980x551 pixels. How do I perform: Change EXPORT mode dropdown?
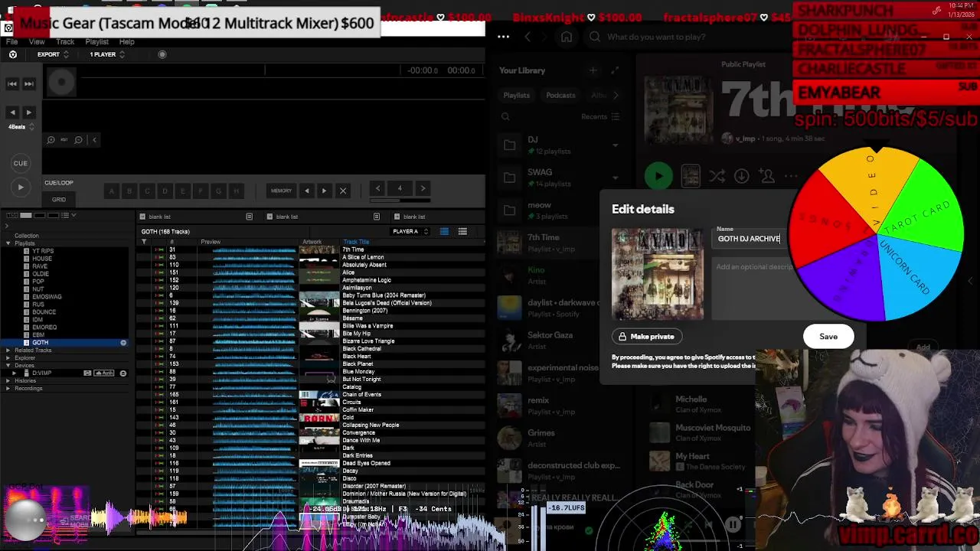(x=53, y=54)
